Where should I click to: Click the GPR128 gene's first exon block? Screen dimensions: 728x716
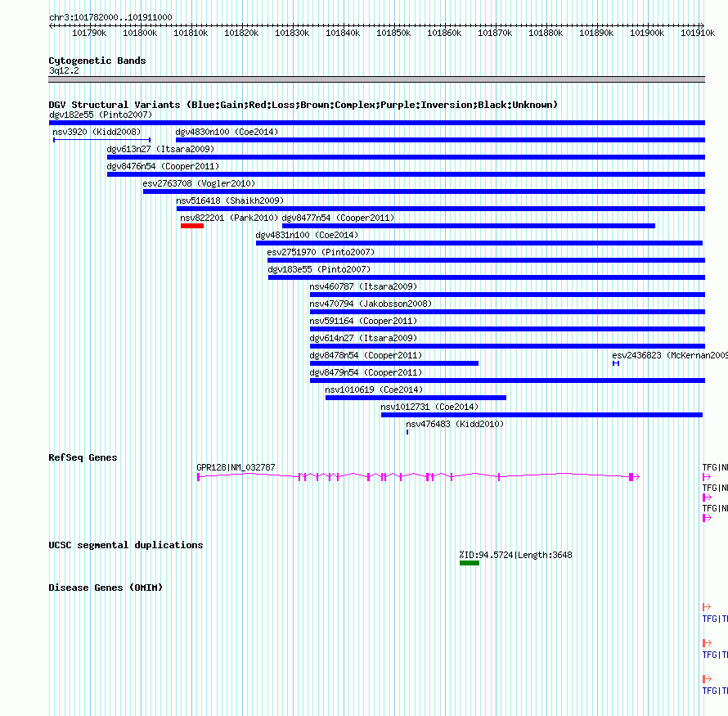click(198, 477)
